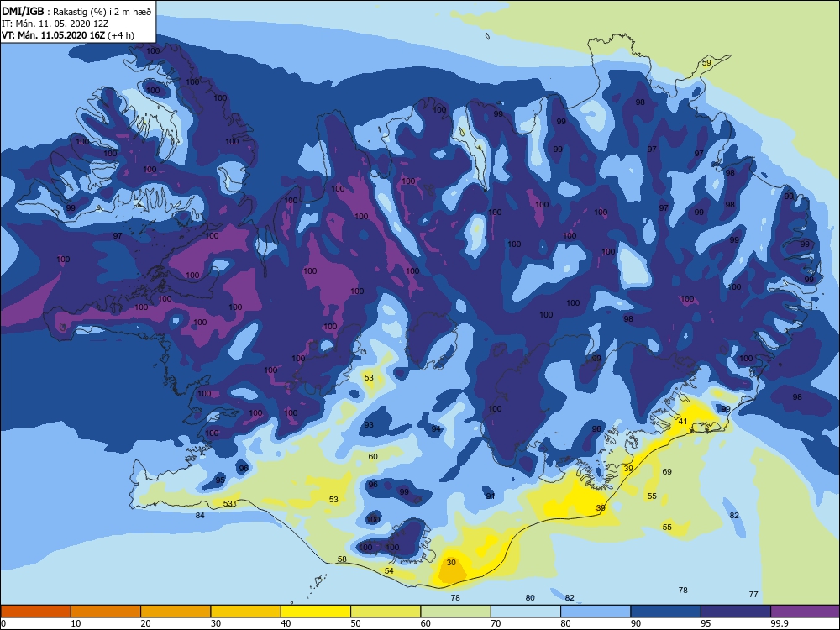
Task: Click the '40' legend scale label
Action: click(x=286, y=623)
